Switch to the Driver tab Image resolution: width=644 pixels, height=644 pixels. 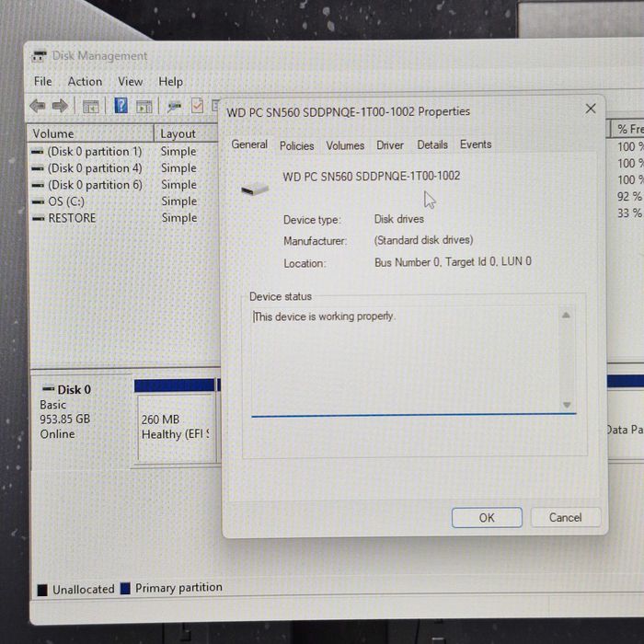(390, 145)
